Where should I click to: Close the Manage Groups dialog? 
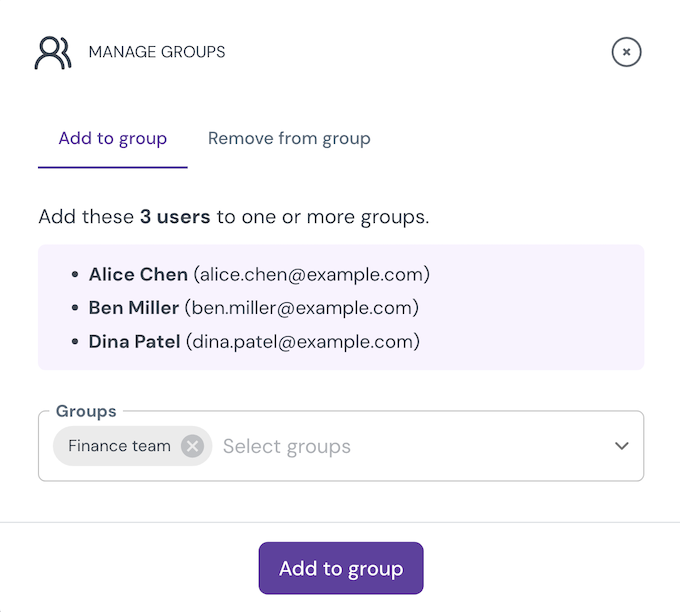[x=626, y=52]
